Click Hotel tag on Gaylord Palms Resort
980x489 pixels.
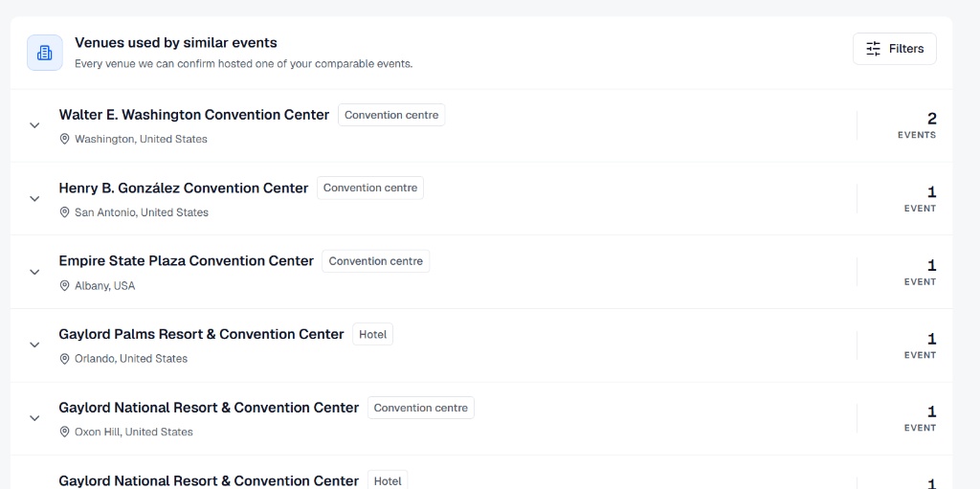(372, 335)
